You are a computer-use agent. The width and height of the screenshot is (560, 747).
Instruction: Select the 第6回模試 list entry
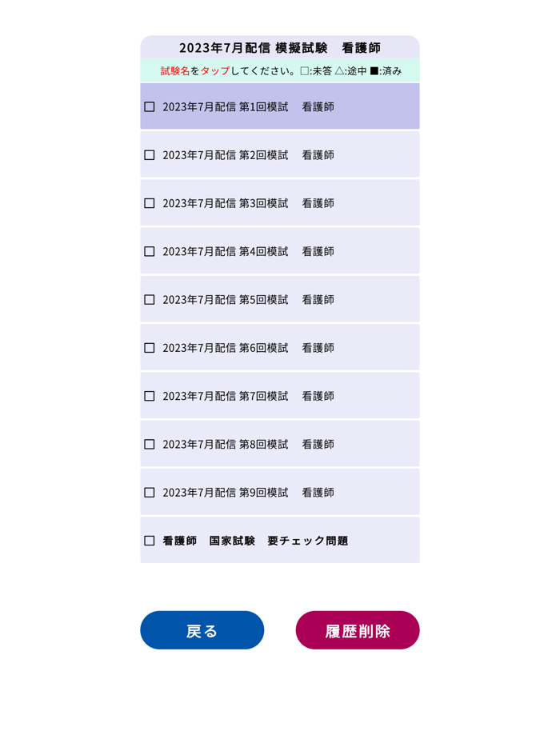pos(248,347)
